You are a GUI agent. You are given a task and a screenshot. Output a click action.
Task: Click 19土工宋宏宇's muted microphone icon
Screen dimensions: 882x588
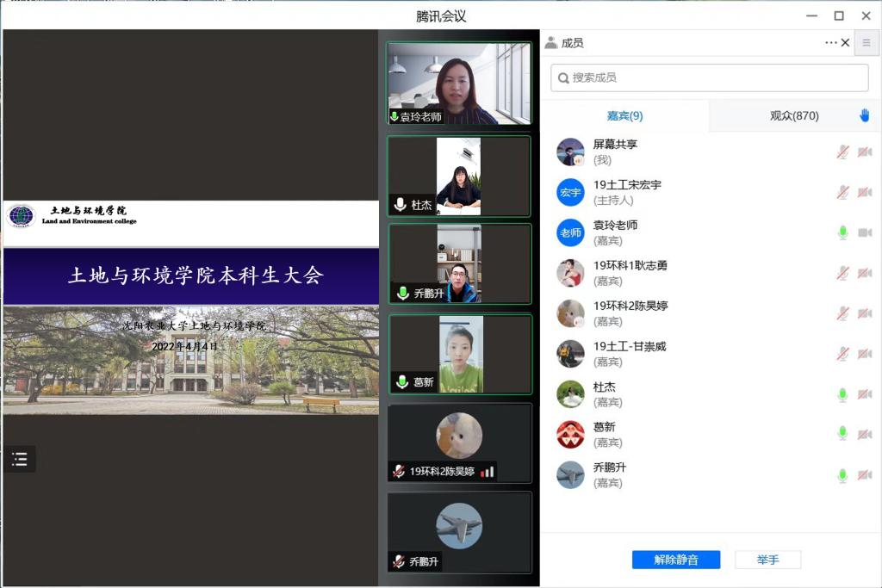coord(842,192)
